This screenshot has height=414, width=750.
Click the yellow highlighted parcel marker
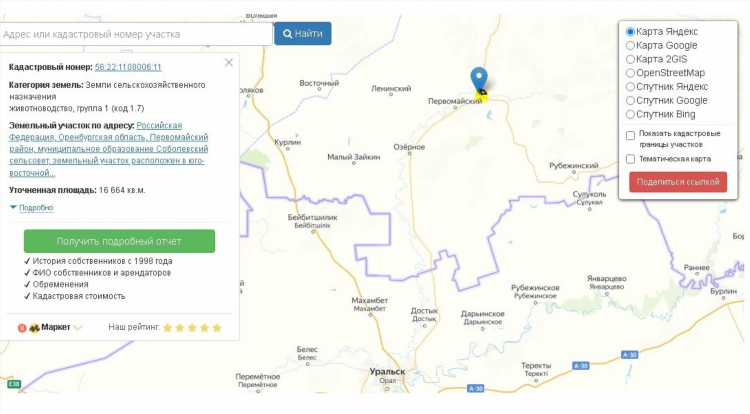(x=481, y=96)
